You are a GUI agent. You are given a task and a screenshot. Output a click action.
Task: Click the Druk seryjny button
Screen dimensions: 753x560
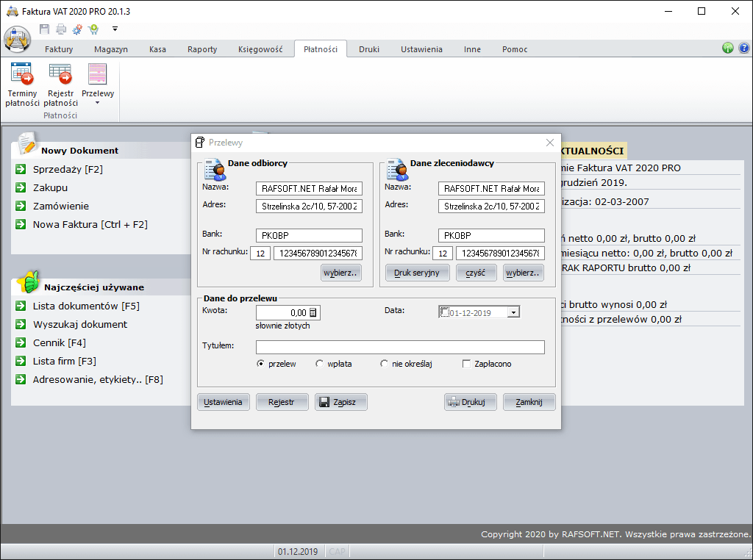[417, 273]
